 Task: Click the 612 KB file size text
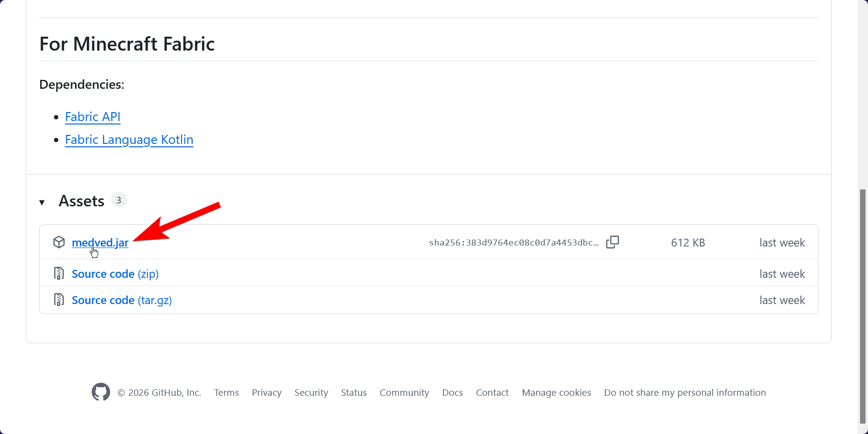click(x=688, y=243)
